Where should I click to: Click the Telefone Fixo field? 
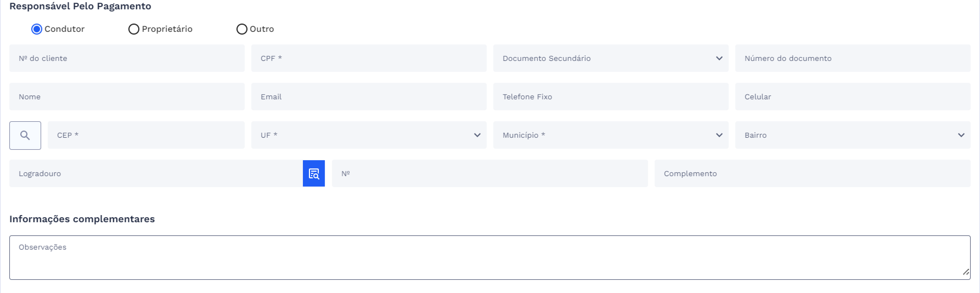tap(610, 97)
